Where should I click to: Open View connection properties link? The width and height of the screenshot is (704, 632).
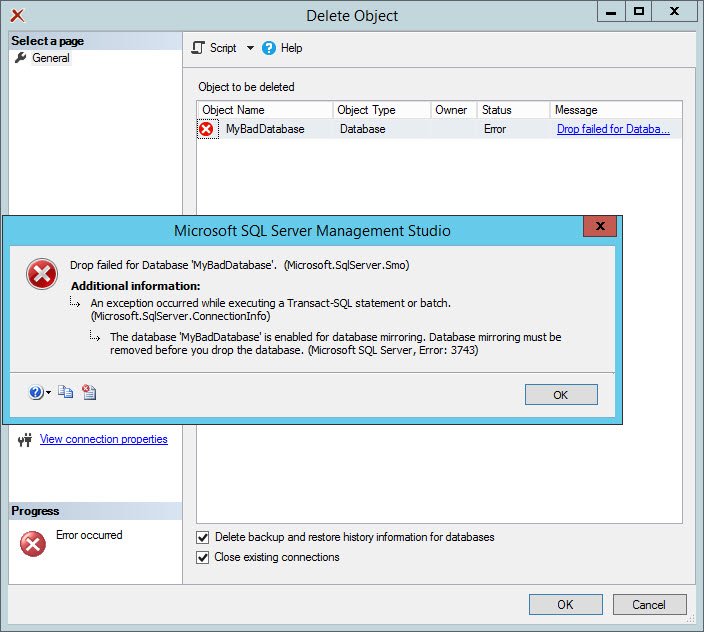(x=104, y=439)
